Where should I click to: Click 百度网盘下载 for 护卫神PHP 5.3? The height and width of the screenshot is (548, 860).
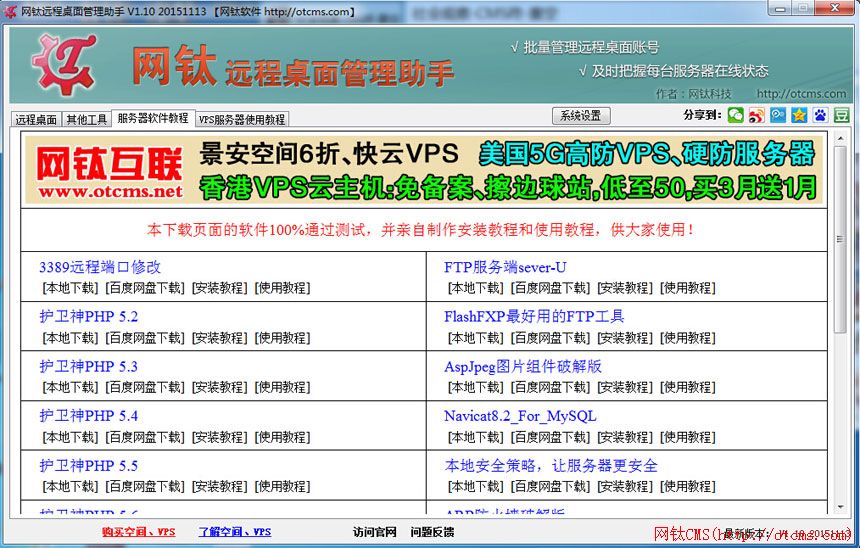point(145,387)
